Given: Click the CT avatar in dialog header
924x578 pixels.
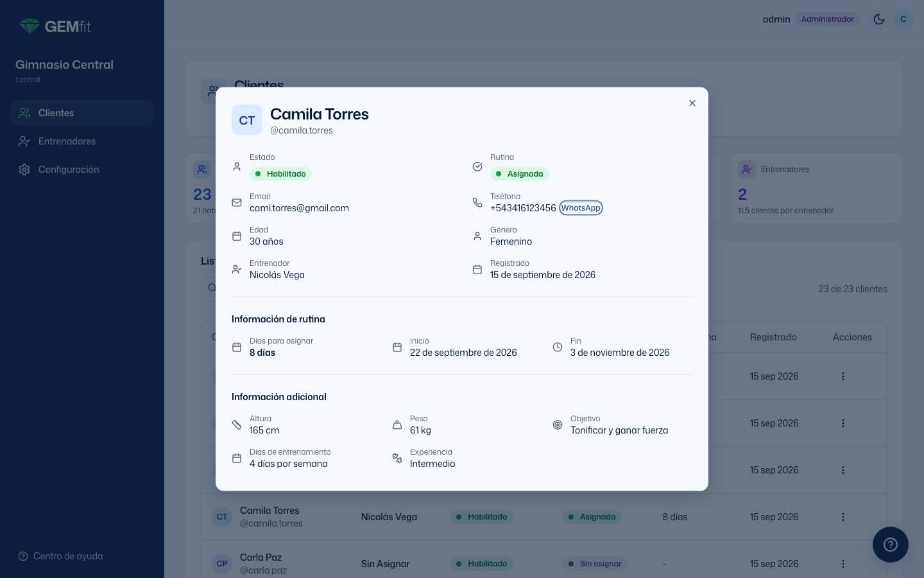Looking at the screenshot, I should coord(247,120).
